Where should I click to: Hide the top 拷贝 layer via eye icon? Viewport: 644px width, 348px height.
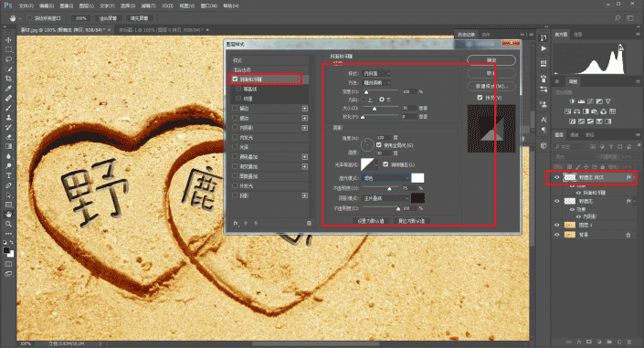[557, 177]
